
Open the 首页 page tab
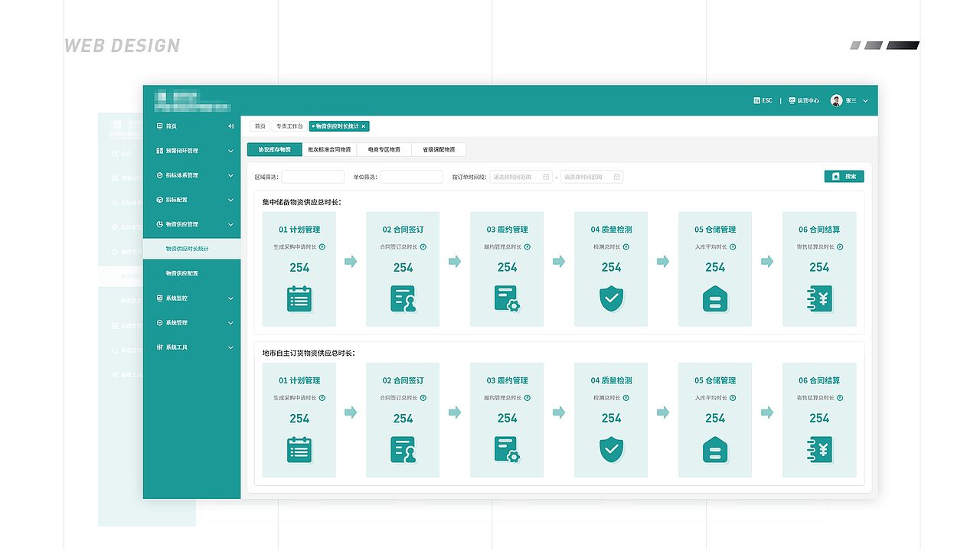260,126
